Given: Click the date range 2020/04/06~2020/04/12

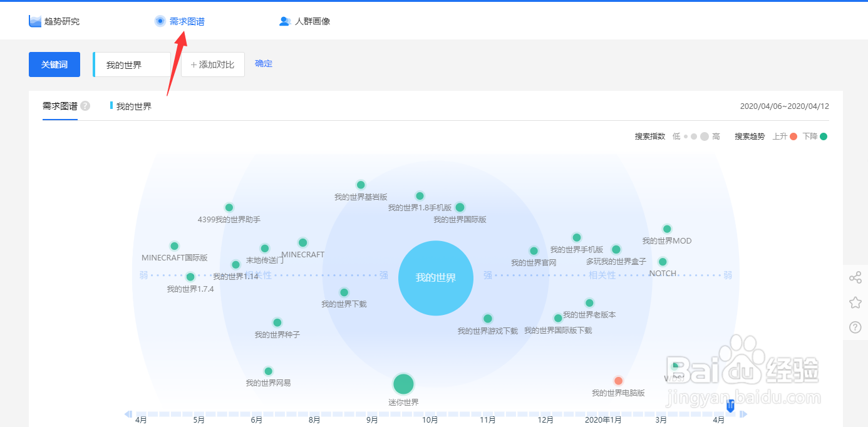Looking at the screenshot, I should 785,106.
